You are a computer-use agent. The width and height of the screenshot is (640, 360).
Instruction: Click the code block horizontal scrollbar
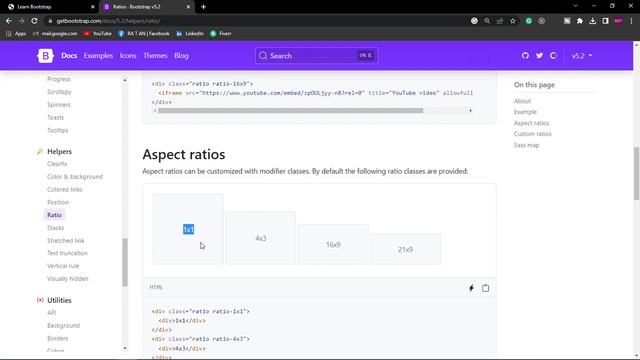(x=291, y=111)
